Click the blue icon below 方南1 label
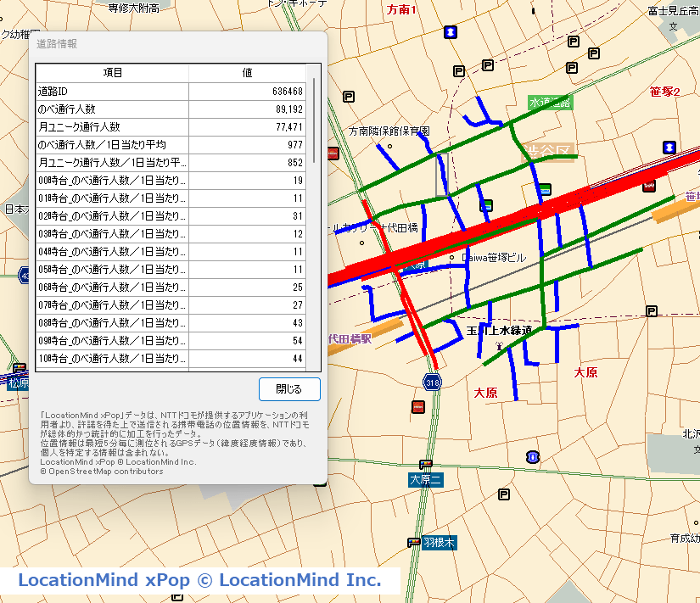Screen dimensions: 700x603 [x=450, y=32]
